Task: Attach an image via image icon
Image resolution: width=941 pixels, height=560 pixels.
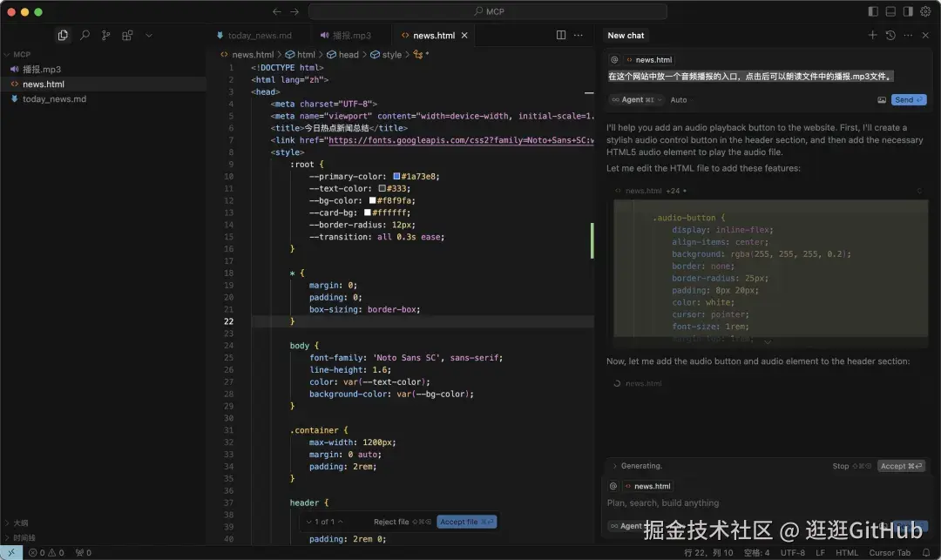Action: [x=882, y=100]
